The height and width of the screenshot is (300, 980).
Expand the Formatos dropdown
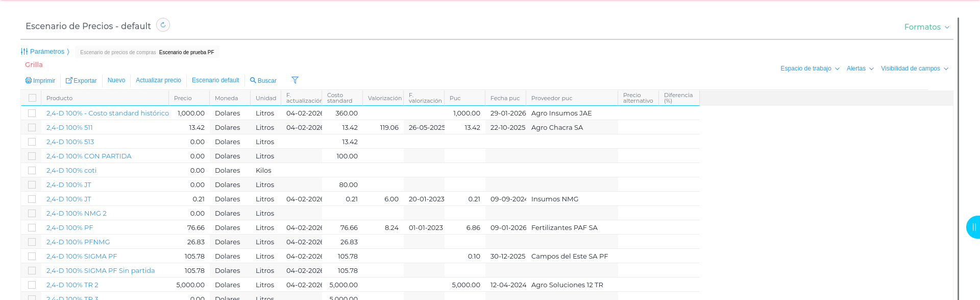click(x=926, y=27)
